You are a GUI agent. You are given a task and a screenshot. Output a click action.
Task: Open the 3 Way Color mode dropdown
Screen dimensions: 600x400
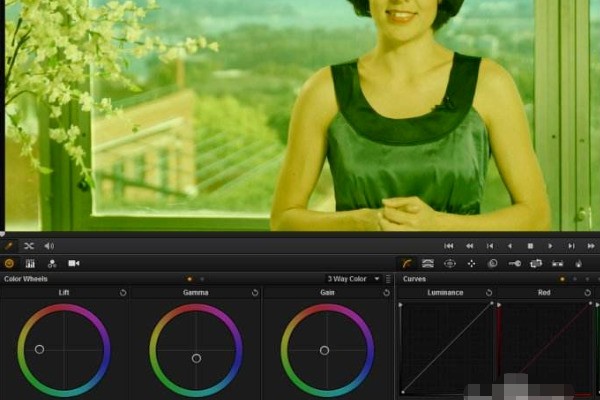pyautogui.click(x=353, y=279)
